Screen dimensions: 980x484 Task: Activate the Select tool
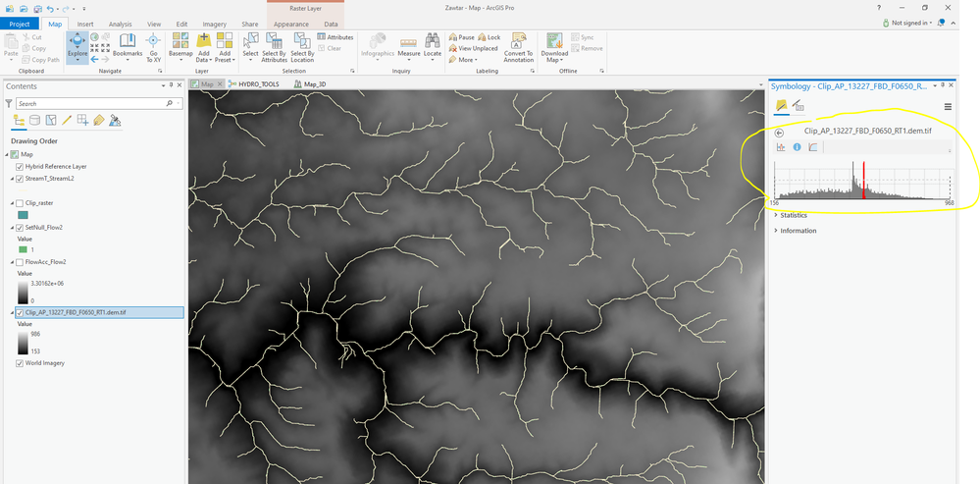coord(250,47)
